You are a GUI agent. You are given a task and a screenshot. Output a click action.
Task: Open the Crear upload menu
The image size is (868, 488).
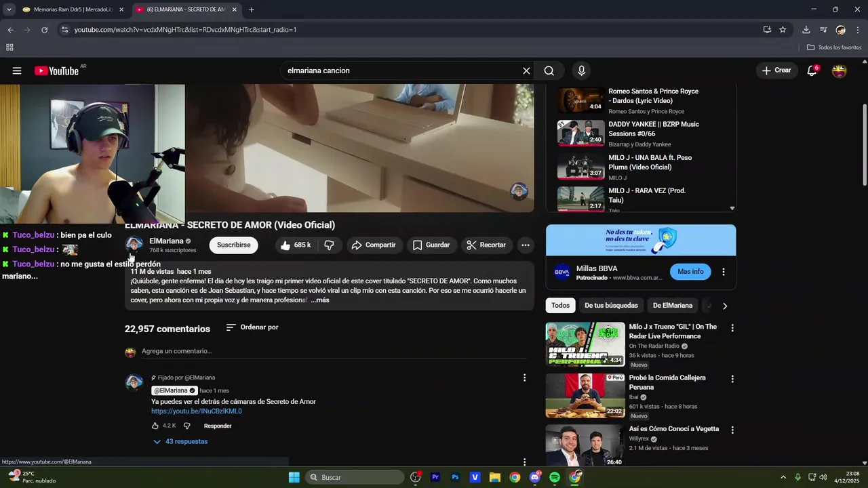coord(776,70)
